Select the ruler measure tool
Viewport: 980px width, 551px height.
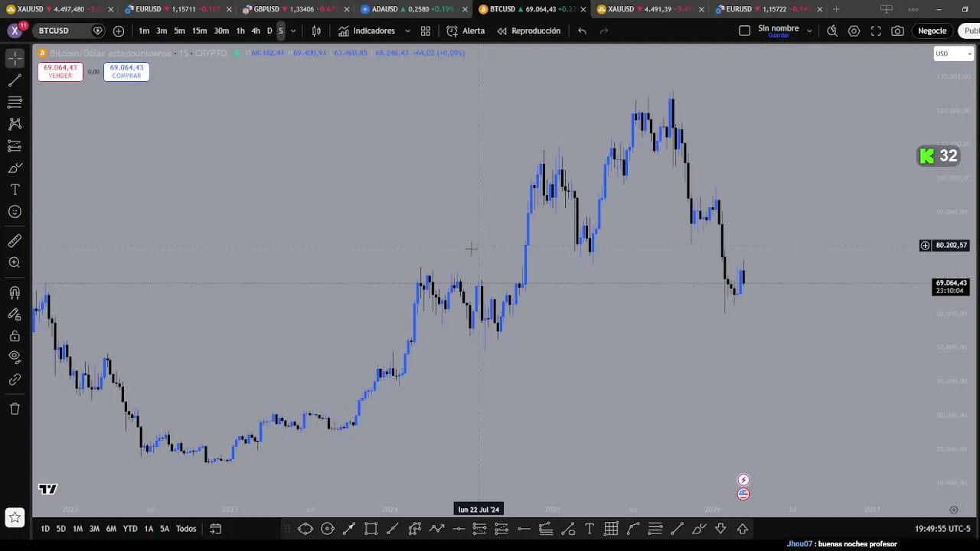click(15, 241)
